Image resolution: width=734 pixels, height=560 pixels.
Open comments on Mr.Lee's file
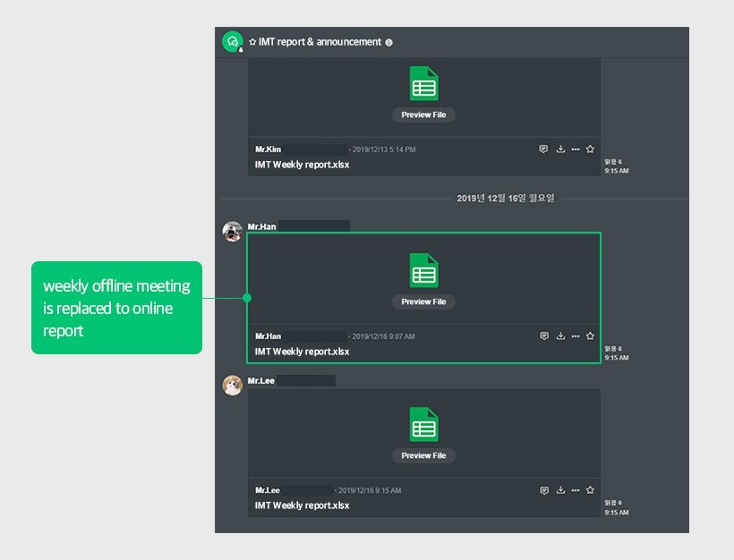tap(543, 490)
